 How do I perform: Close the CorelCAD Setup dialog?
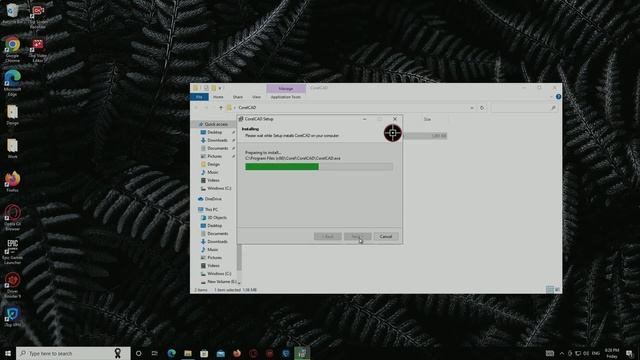[x=395, y=119]
